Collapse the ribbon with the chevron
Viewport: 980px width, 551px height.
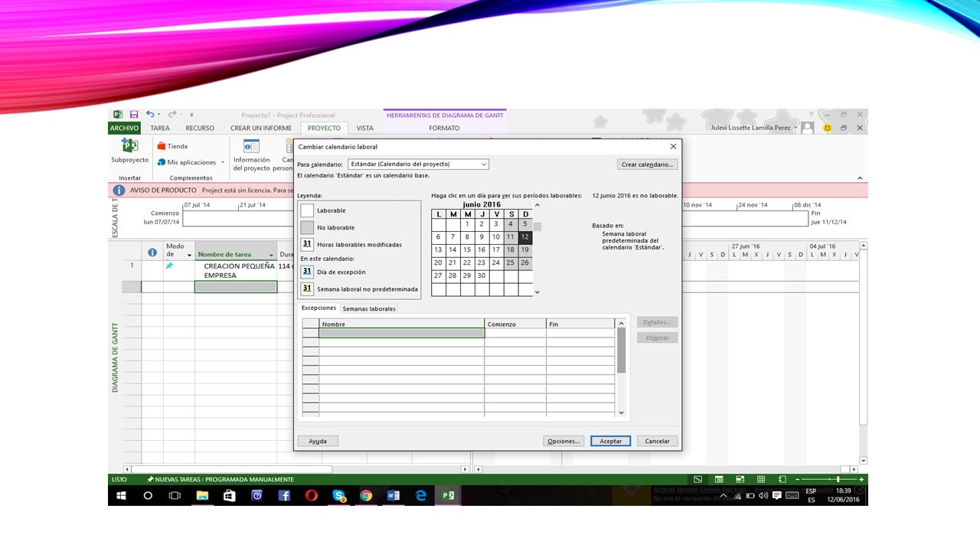click(860, 177)
